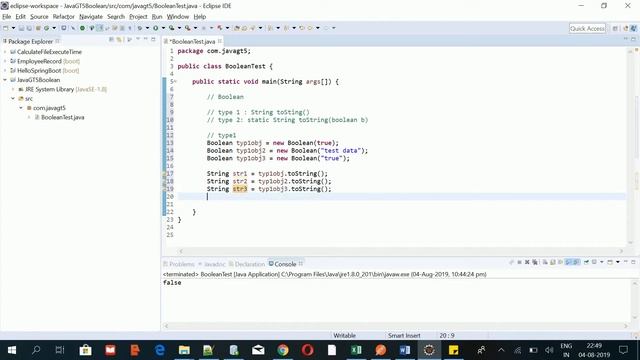Click Clear Console icon

545,262
